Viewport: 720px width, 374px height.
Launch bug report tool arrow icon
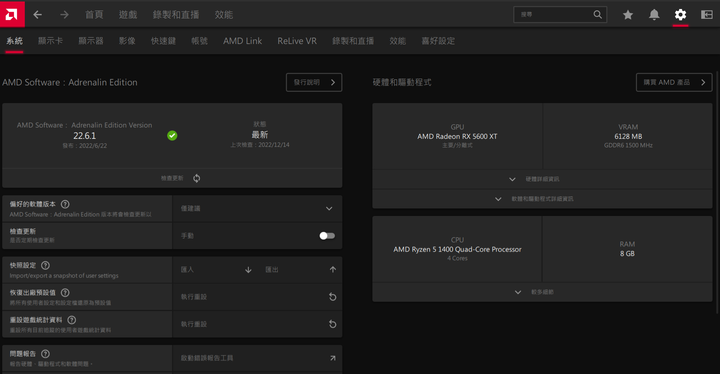click(x=332, y=358)
